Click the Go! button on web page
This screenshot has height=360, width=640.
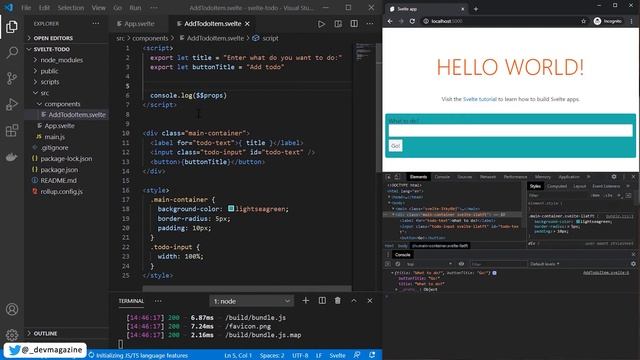tap(396, 146)
